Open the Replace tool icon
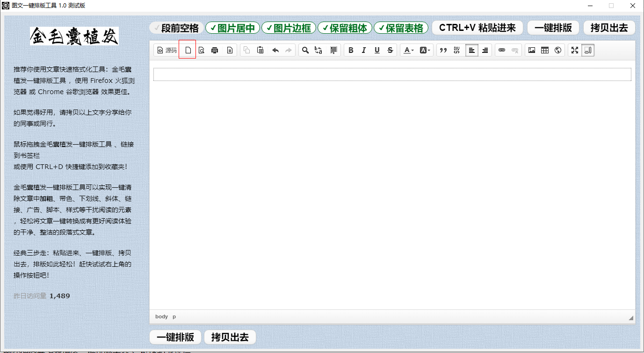644x353 pixels. (x=318, y=50)
